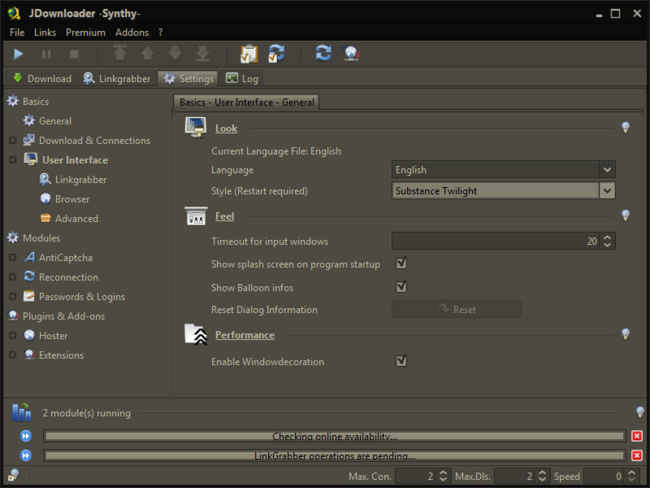The height and width of the screenshot is (488, 650).
Task: Click the blue reconnect arrows icon
Action: tap(323, 53)
